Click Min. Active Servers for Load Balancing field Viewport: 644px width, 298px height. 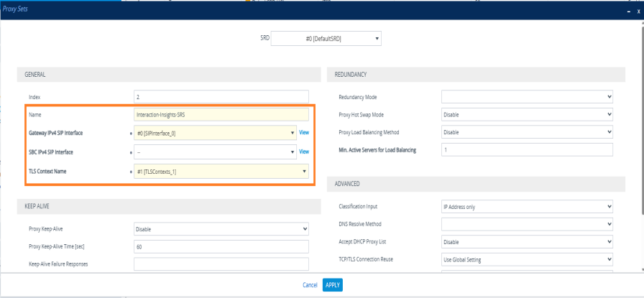pyautogui.click(x=526, y=149)
